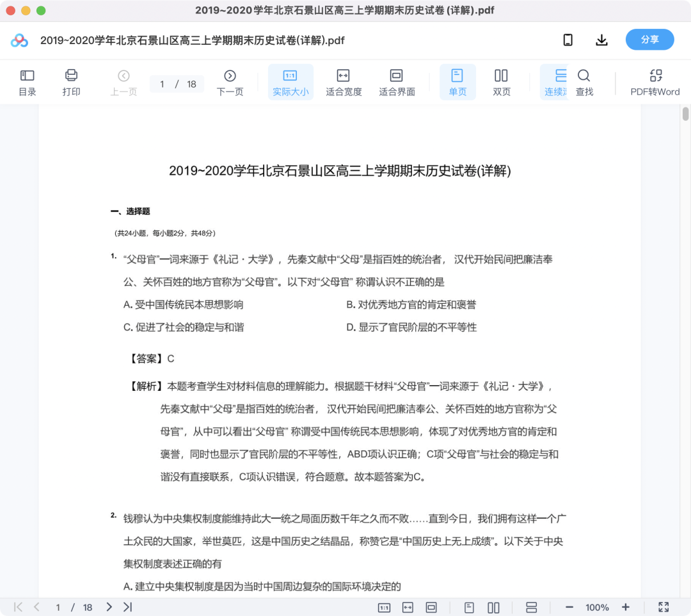Click the 共24小题 scoring note

(165, 233)
